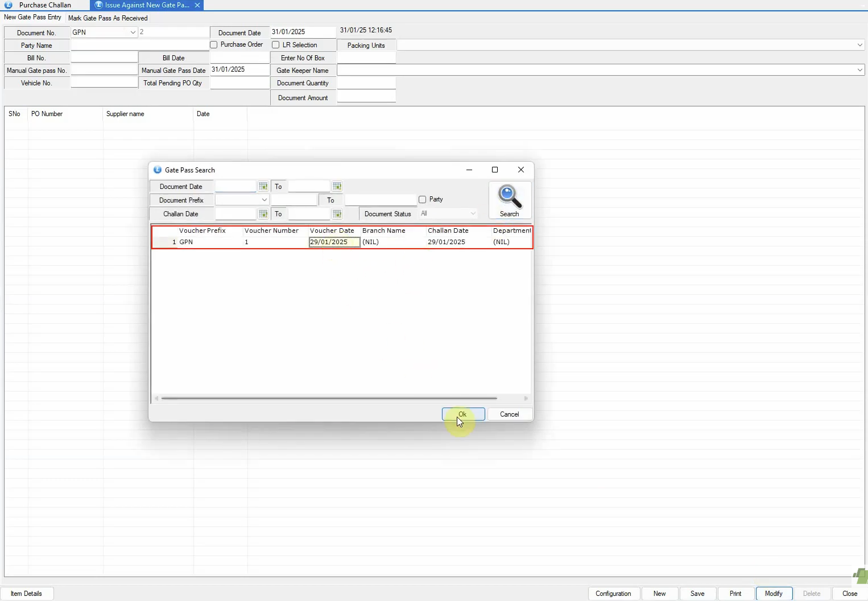Check the Party checkbox in search dialog
The width and height of the screenshot is (868, 601).
click(x=423, y=200)
